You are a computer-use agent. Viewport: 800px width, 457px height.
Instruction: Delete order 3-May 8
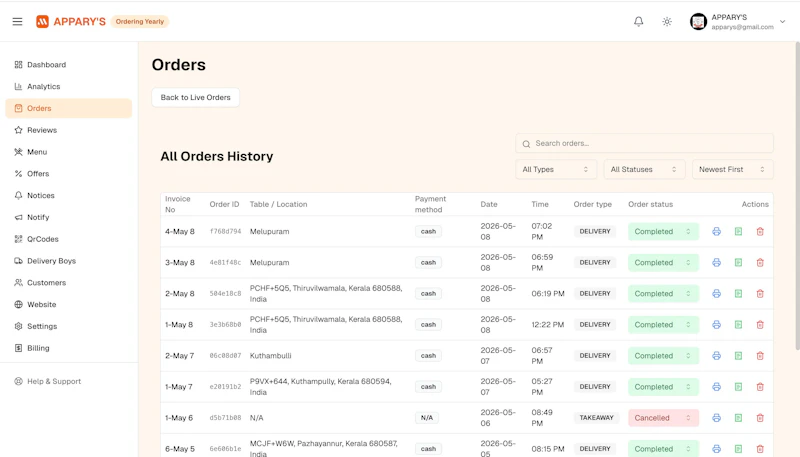[x=760, y=263]
